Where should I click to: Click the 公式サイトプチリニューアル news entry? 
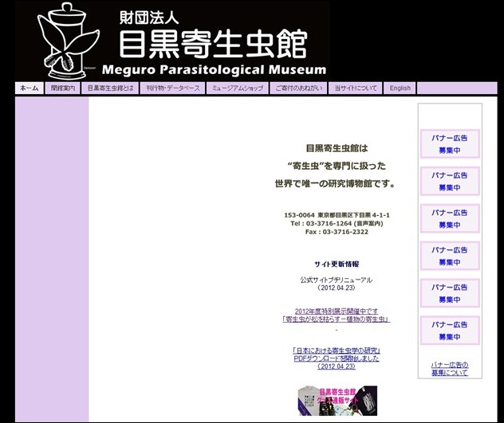pyautogui.click(x=337, y=284)
